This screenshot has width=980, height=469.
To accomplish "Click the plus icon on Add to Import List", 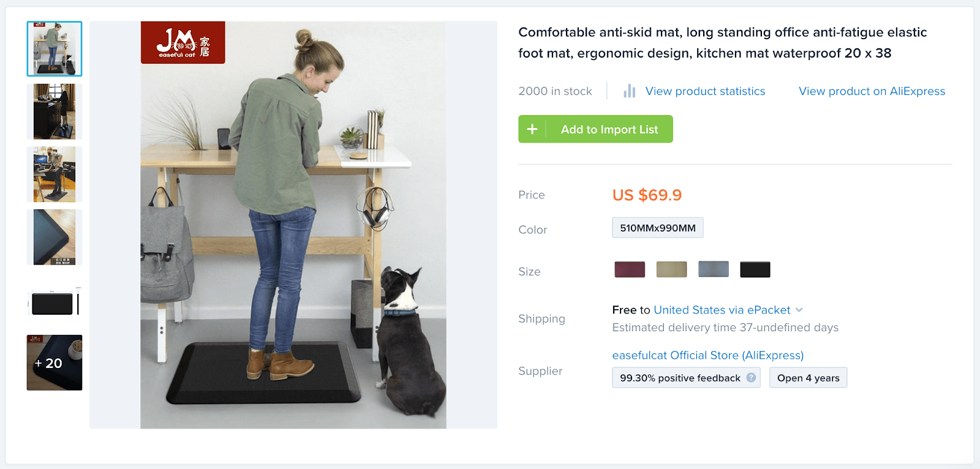I will [x=532, y=129].
